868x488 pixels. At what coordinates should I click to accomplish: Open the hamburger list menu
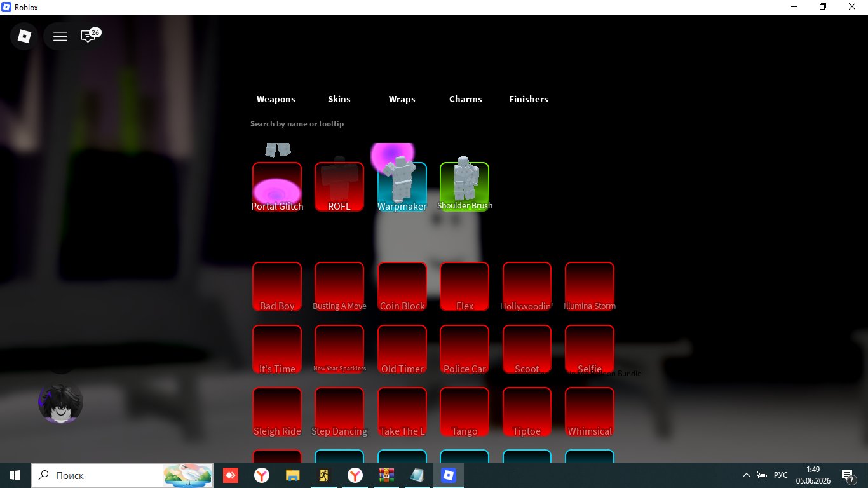[x=60, y=36]
